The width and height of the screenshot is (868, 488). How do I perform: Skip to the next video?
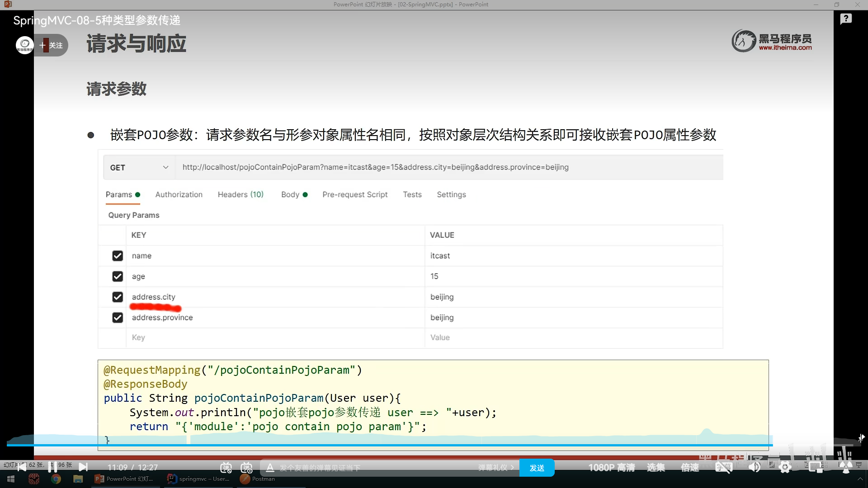[x=83, y=467]
